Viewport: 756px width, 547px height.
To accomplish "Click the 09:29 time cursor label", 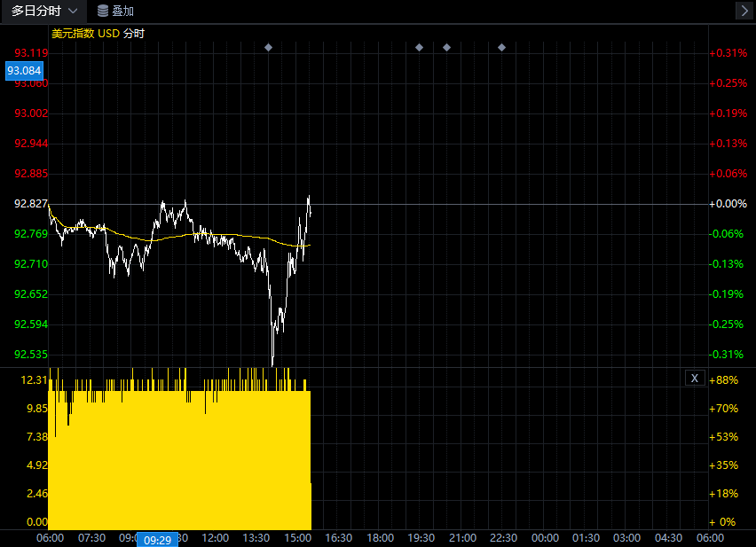I will pos(158,540).
